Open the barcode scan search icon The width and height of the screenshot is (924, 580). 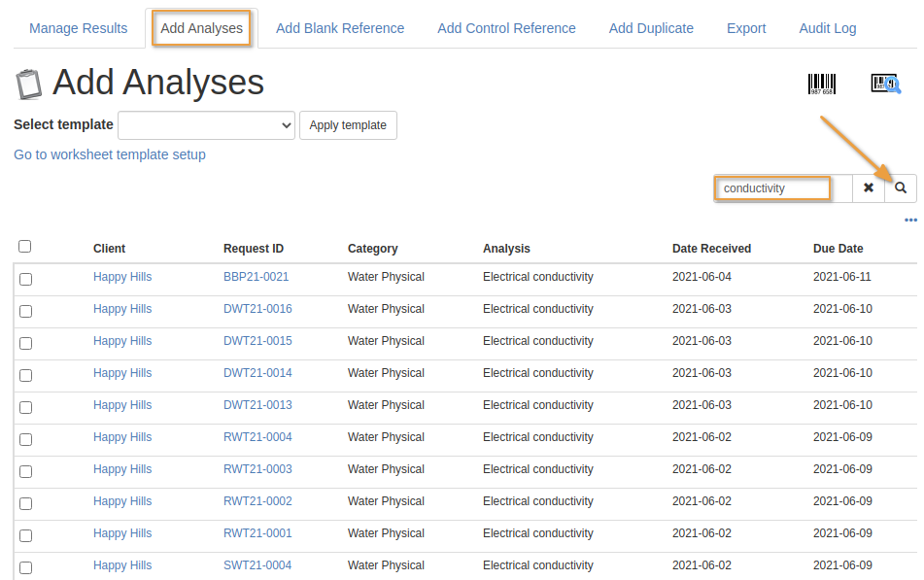(x=886, y=82)
